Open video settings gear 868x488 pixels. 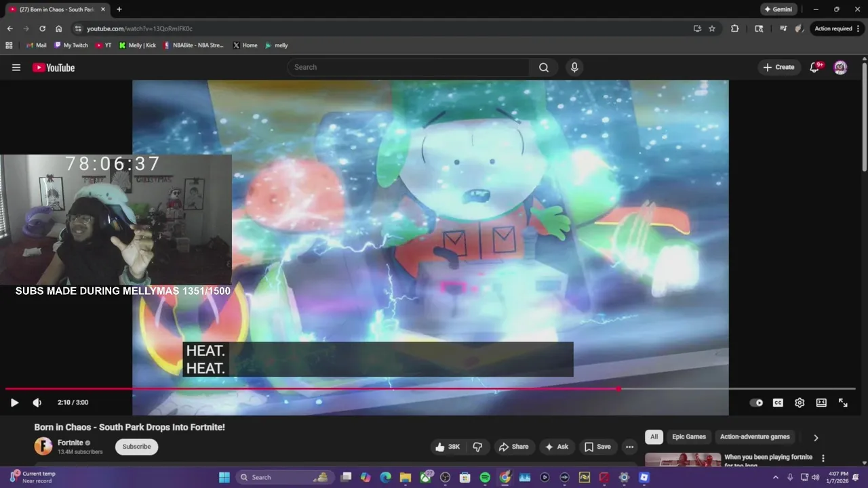click(x=800, y=403)
